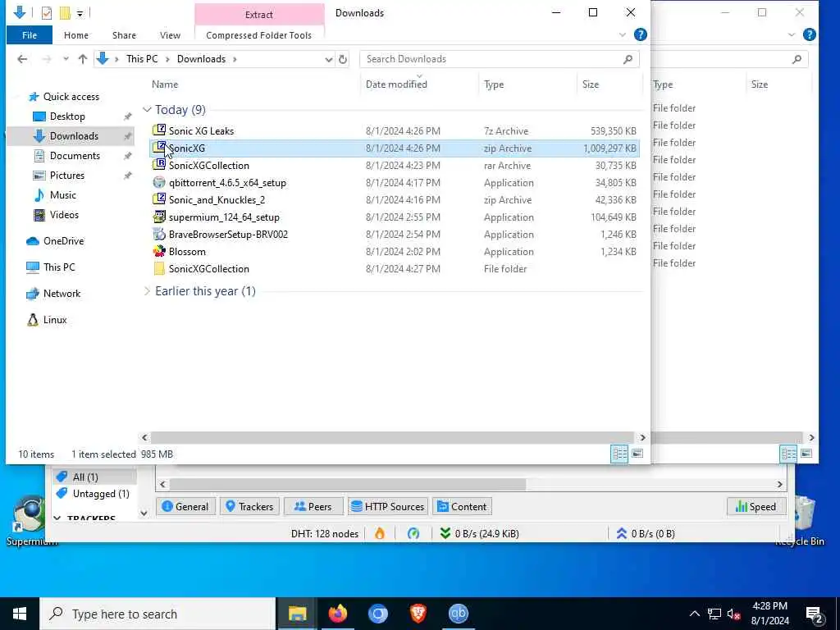Select the Blossom application icon

click(x=159, y=251)
